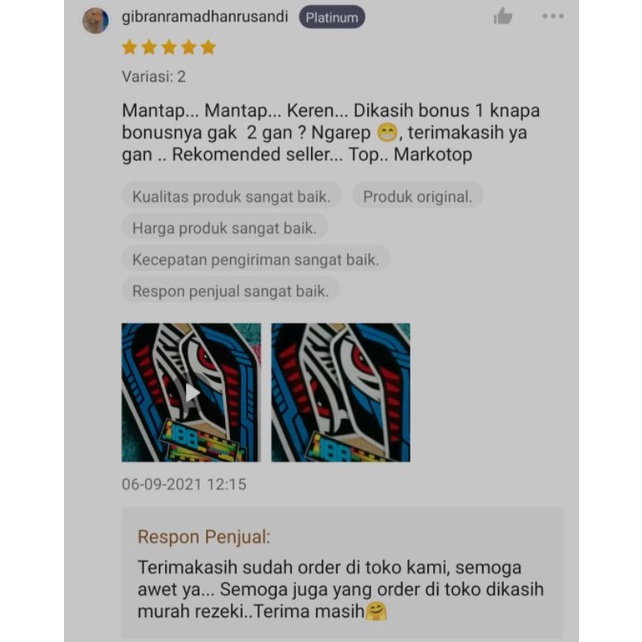Select 'Produk original.' tag
This screenshot has height=642, width=642.
tap(418, 197)
